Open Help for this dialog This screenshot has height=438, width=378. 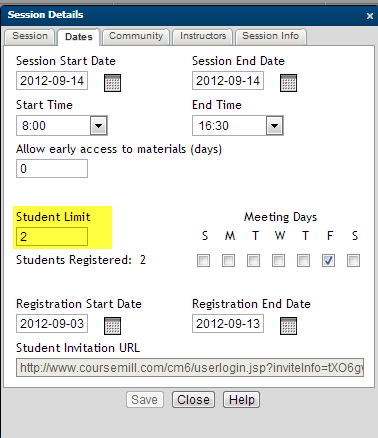pyautogui.click(x=242, y=400)
